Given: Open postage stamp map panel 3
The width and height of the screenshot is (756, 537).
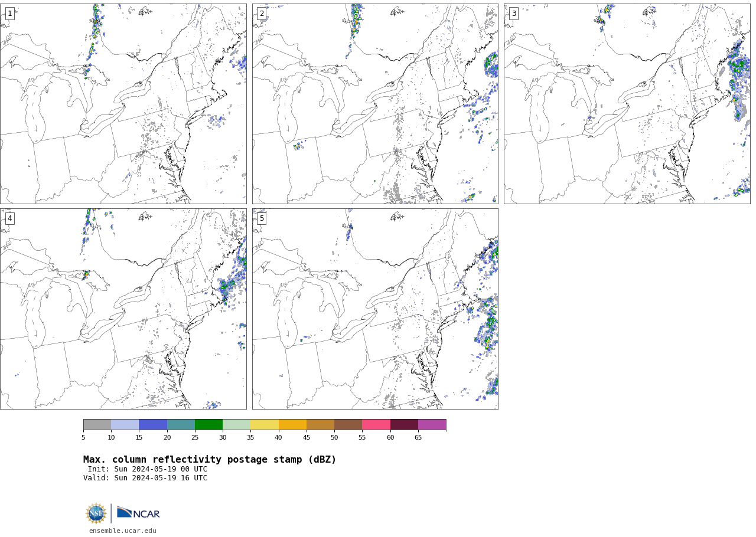Looking at the screenshot, I should [627, 104].
